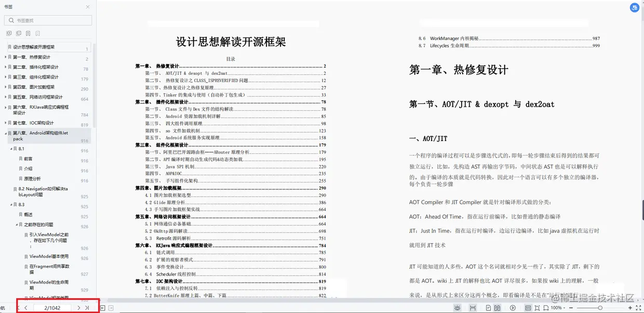
Task: Open ViewModel的生命周期 bookmark
Action: click(x=49, y=285)
